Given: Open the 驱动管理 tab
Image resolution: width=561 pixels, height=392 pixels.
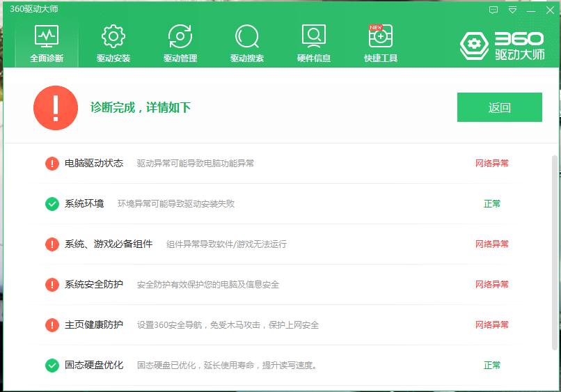Looking at the screenshot, I should click(x=180, y=44).
